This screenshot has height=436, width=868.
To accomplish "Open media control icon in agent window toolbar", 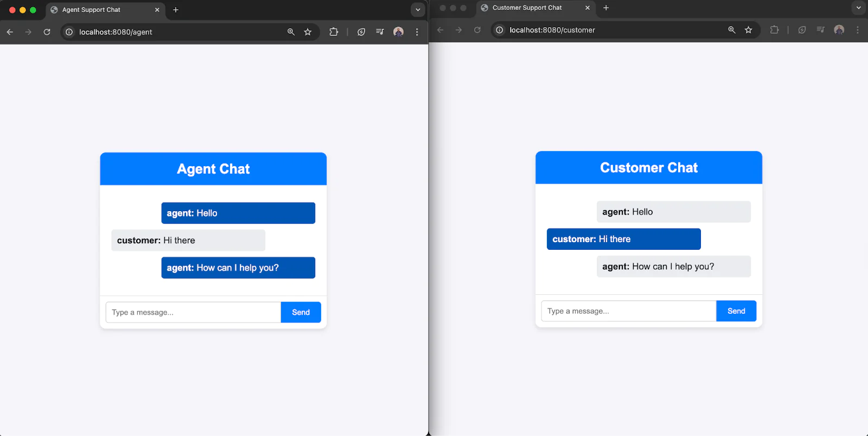I will [380, 32].
